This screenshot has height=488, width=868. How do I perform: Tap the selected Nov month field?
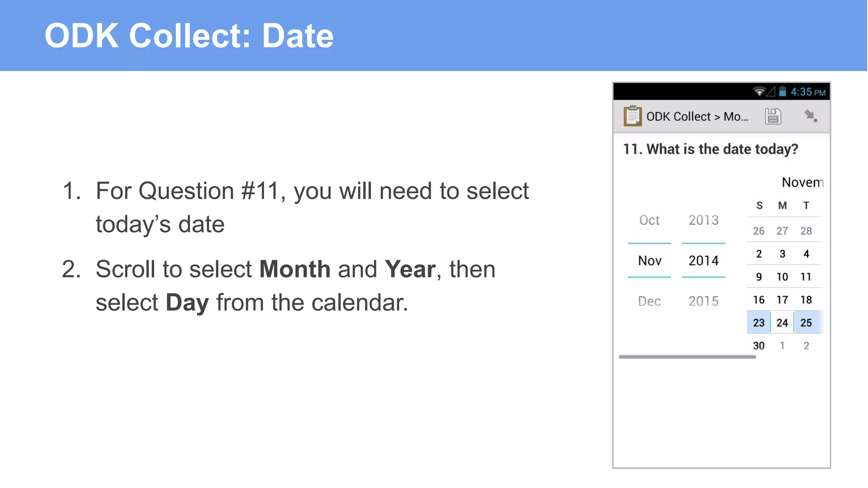click(649, 261)
